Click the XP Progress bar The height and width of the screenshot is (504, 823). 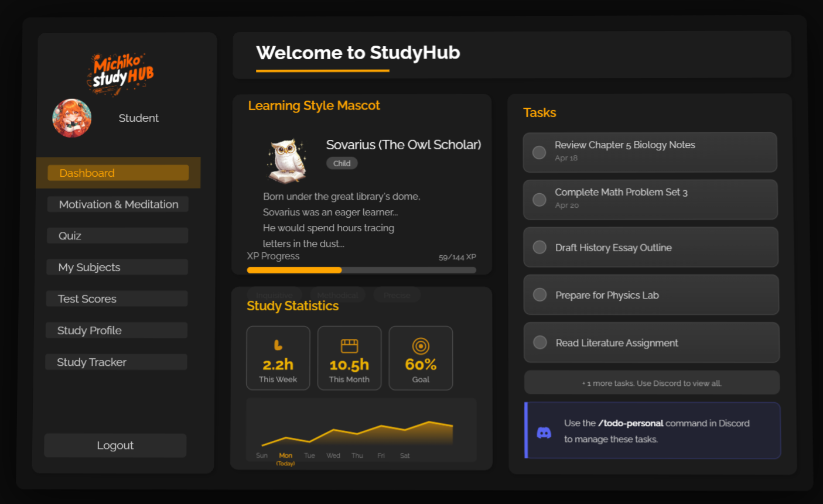point(361,270)
